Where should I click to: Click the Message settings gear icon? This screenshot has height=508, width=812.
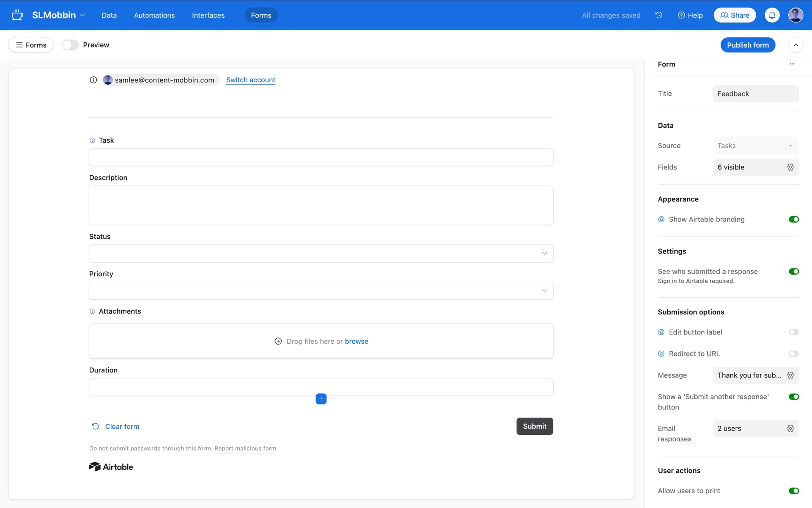click(x=790, y=375)
